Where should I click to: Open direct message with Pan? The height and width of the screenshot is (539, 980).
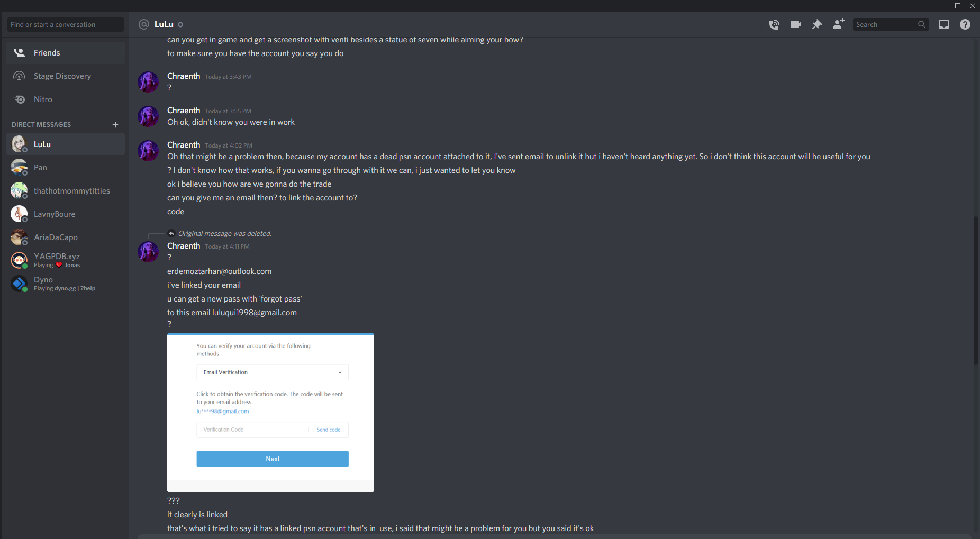tap(66, 168)
